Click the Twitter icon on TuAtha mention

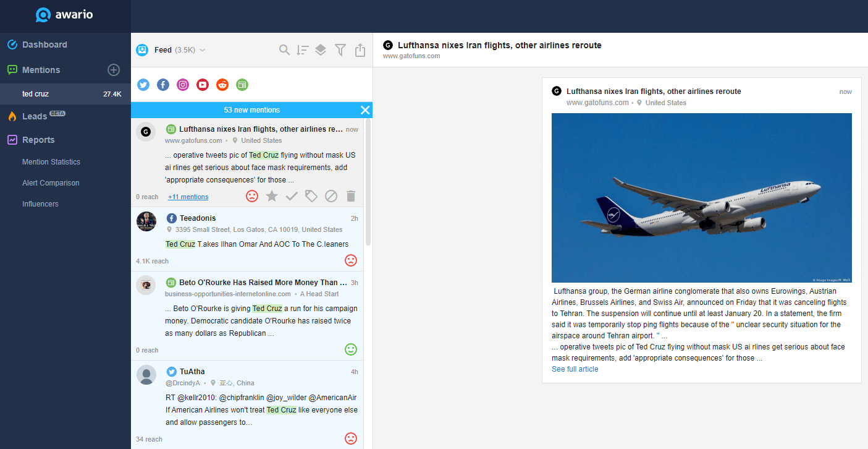(x=172, y=372)
